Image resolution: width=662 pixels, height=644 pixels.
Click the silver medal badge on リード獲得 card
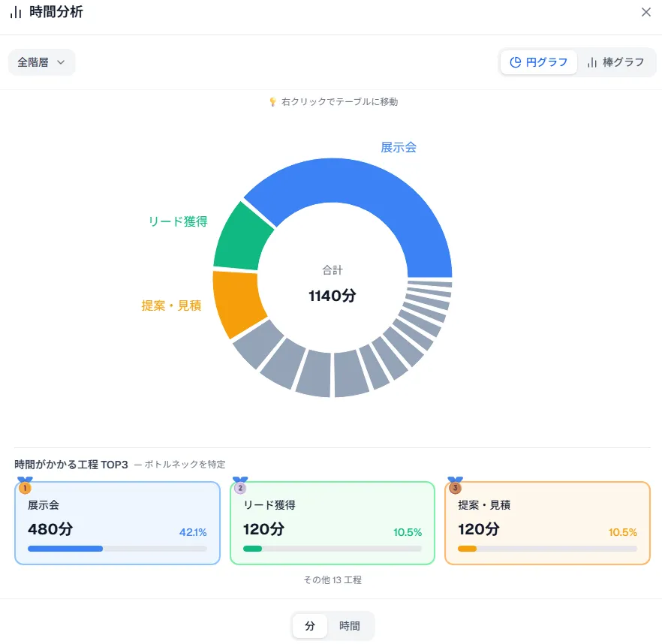[240, 489]
